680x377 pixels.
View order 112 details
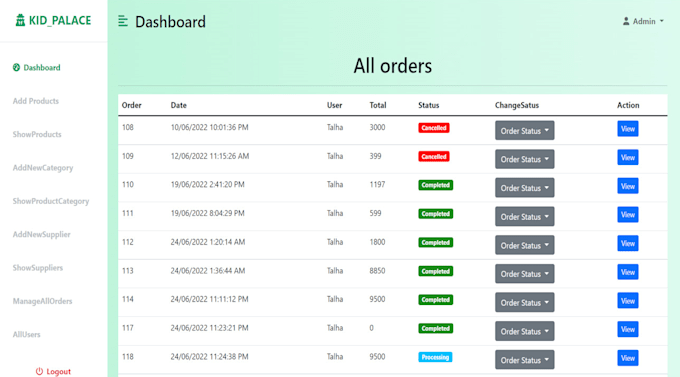pos(628,243)
